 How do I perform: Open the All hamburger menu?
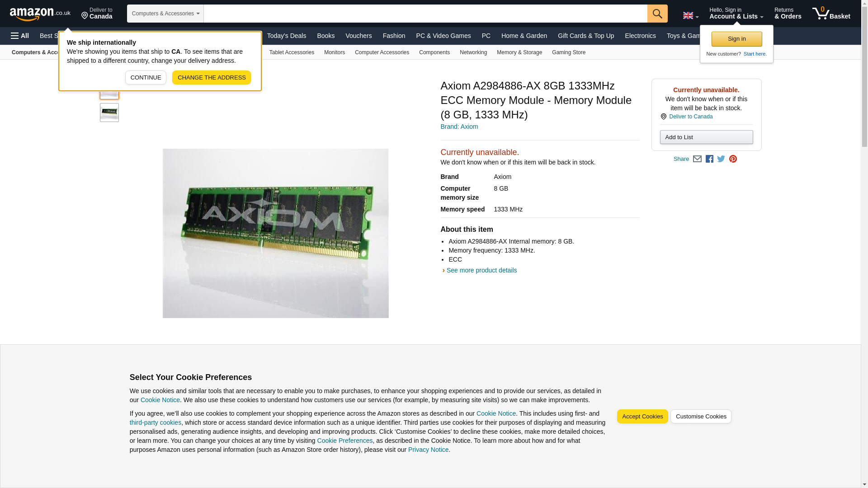[x=20, y=36]
